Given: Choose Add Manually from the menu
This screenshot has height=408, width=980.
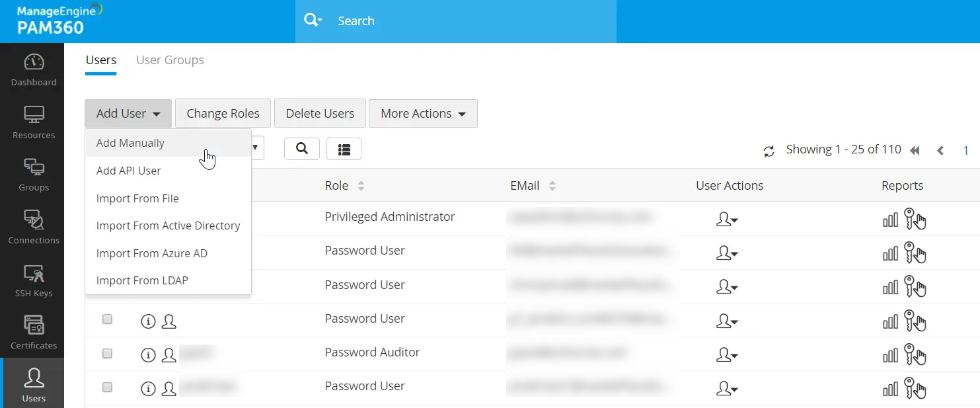Looking at the screenshot, I should coord(130,143).
